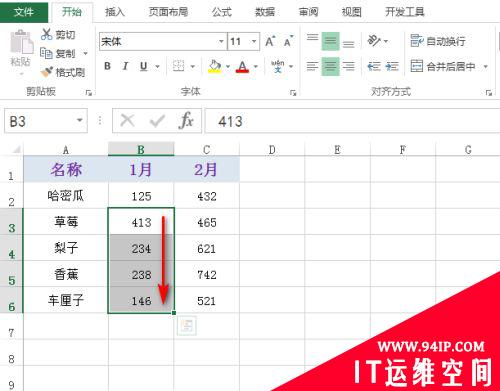Viewport: 500px width, 391px height.
Task: Select column C header
Action: click(207, 149)
